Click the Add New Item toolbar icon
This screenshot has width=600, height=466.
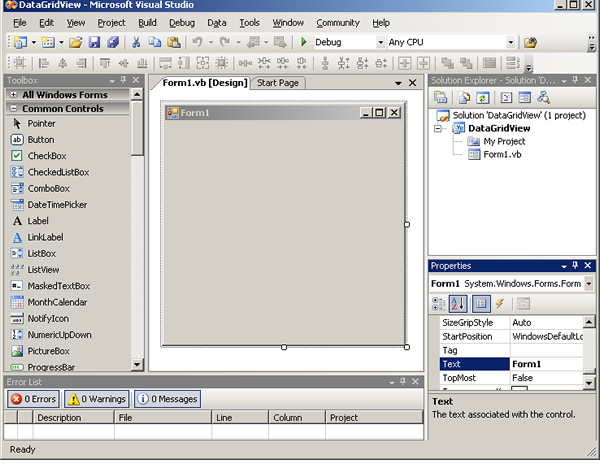coord(48,42)
